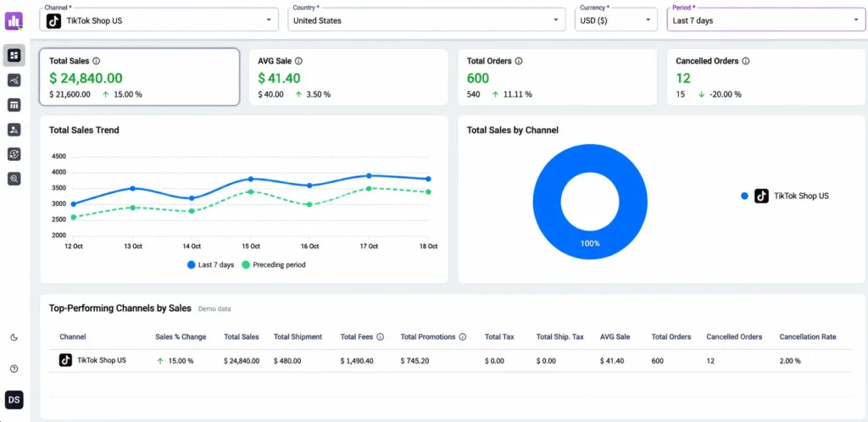Open the magnifier research sidebar icon
This screenshot has width=868, height=422.
(14, 178)
